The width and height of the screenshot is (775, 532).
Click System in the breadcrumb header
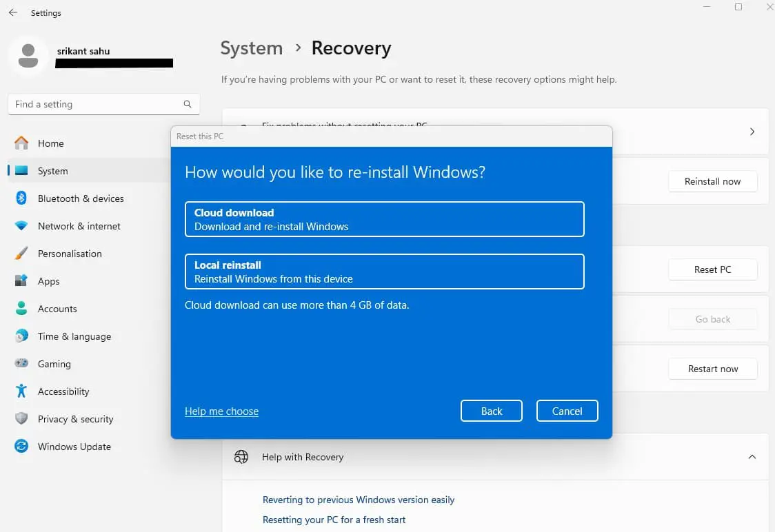coord(252,48)
